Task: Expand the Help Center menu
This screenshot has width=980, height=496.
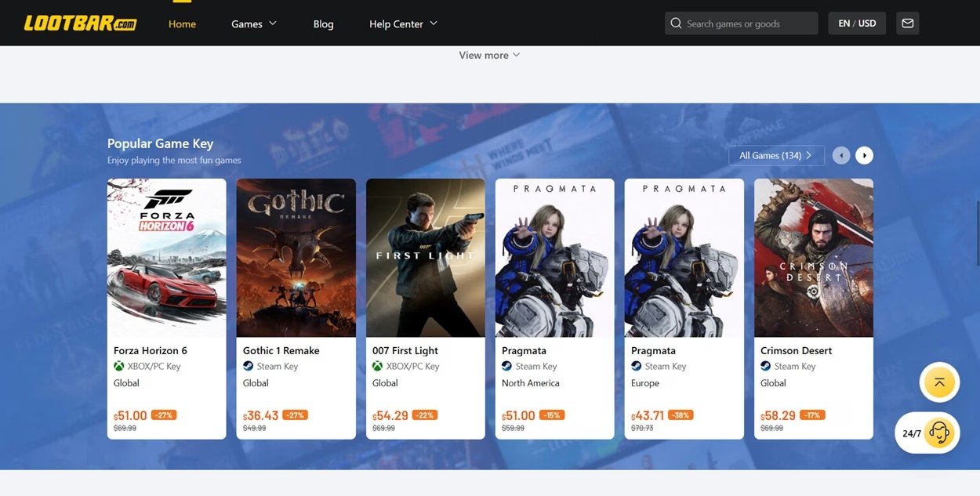Action: click(x=403, y=24)
